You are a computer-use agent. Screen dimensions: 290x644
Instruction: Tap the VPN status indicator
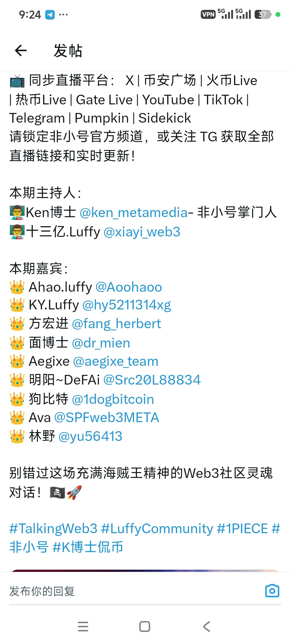click(208, 14)
